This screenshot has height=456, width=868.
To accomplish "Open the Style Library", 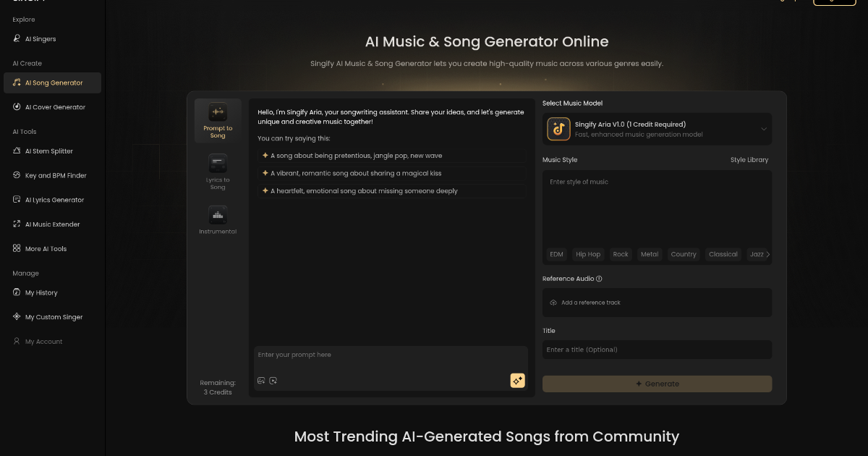I will [x=749, y=159].
